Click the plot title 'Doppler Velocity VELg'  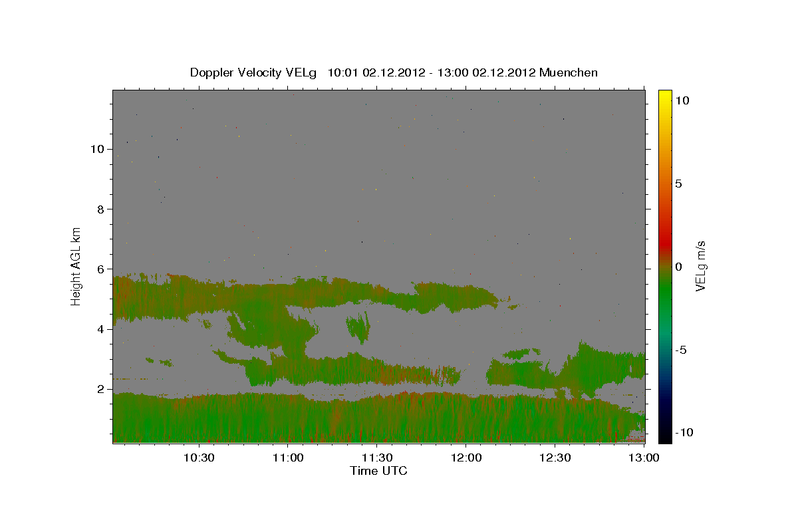click(x=254, y=72)
